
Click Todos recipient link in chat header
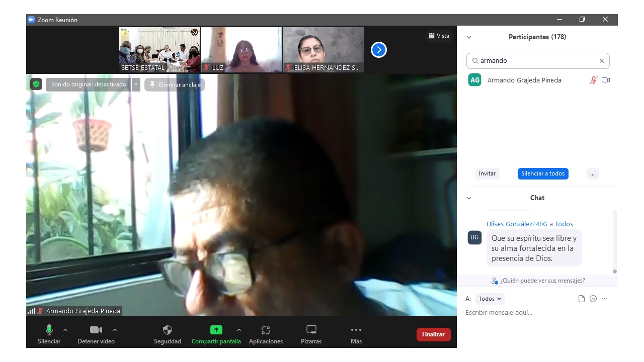(x=564, y=224)
